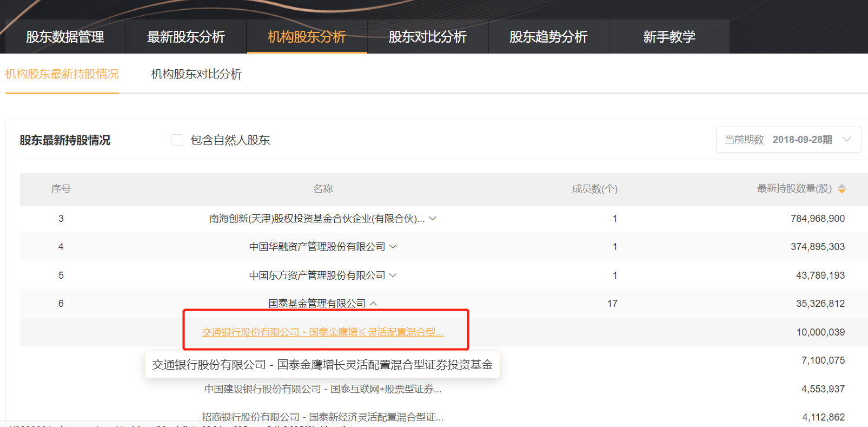Open 股东对比分析 tab
The image size is (868, 427).
428,37
